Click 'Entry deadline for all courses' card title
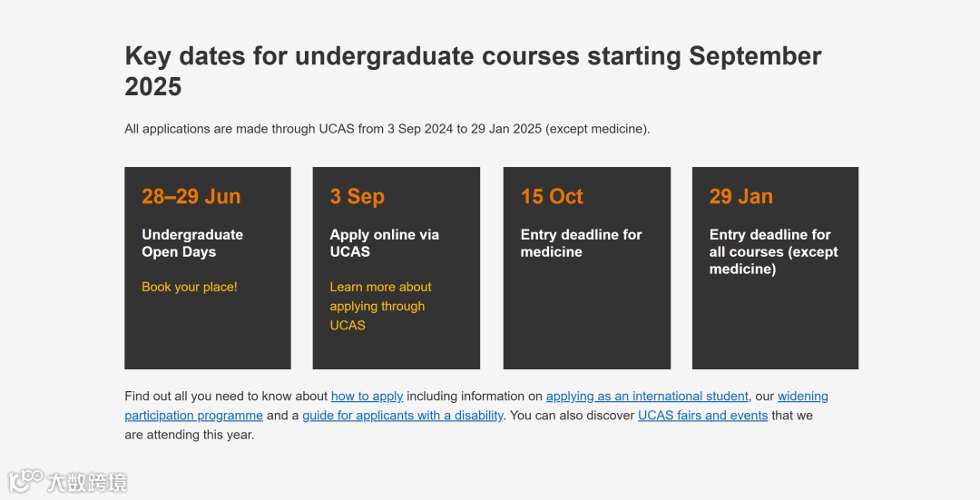This screenshot has width=980, height=500. coord(773,251)
